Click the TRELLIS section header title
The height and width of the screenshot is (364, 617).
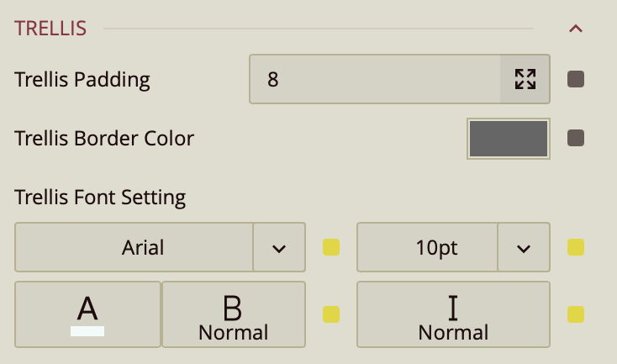point(50,29)
